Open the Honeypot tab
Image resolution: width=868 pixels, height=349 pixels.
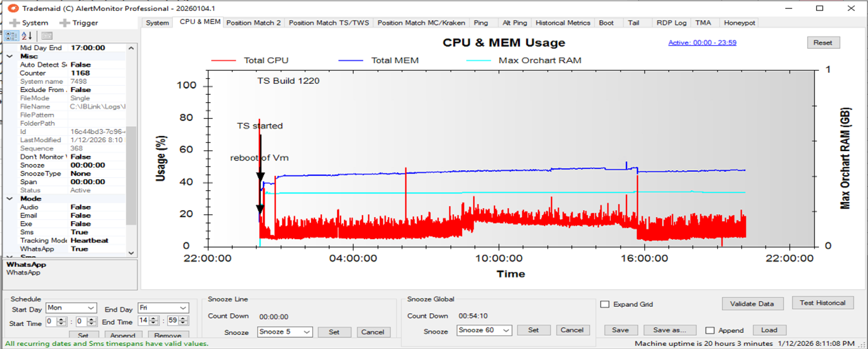click(739, 23)
